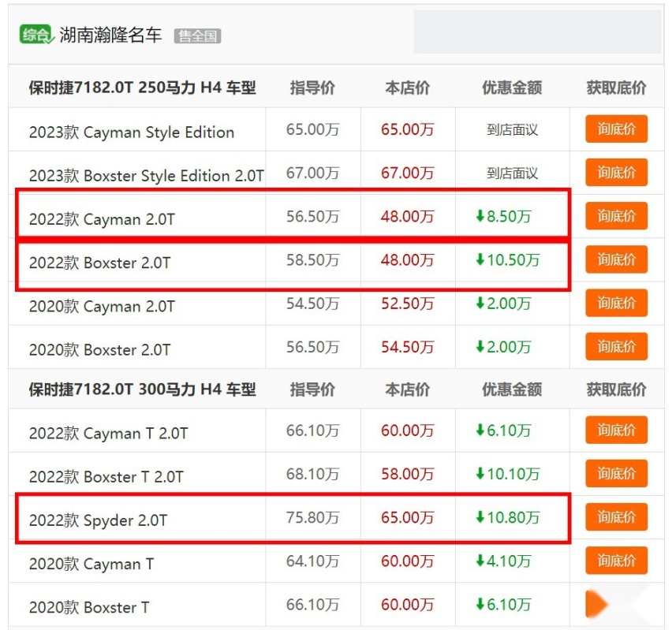This screenshot has height=630, width=672.
Task: Open 2022款 Spyder 2.0T model link
Action: point(98,520)
